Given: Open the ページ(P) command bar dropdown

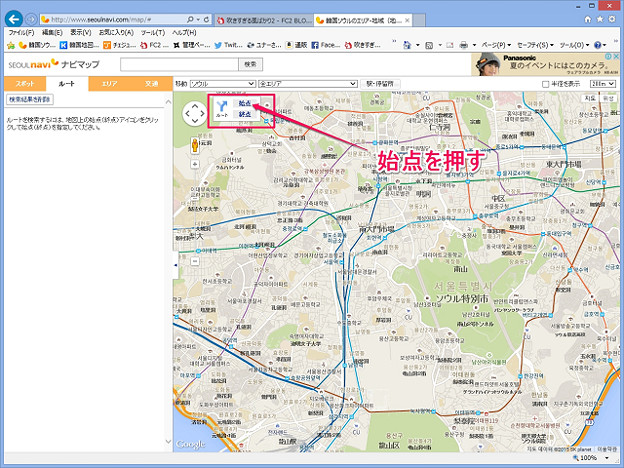Looking at the screenshot, I should point(496,45).
